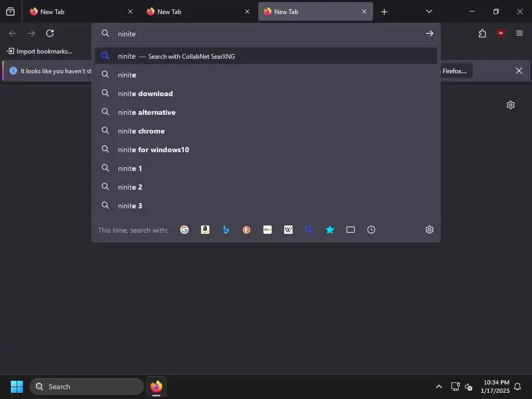Go back one page

click(x=12, y=33)
